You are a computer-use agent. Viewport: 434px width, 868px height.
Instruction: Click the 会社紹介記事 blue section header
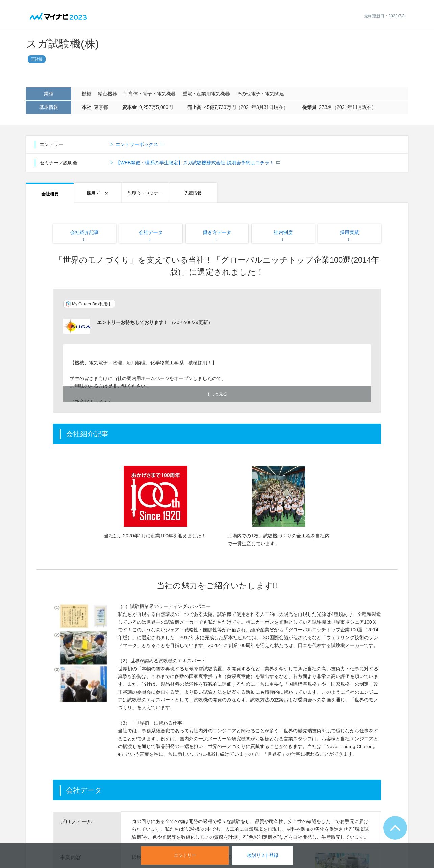point(217,434)
